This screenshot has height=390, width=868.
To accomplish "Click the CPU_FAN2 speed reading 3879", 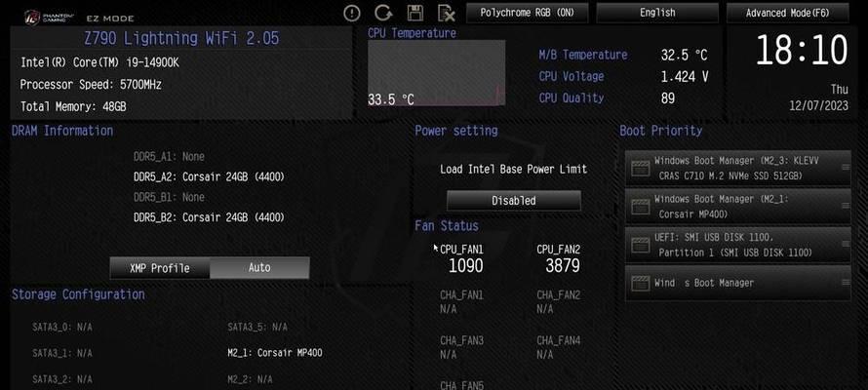I will tap(563, 266).
